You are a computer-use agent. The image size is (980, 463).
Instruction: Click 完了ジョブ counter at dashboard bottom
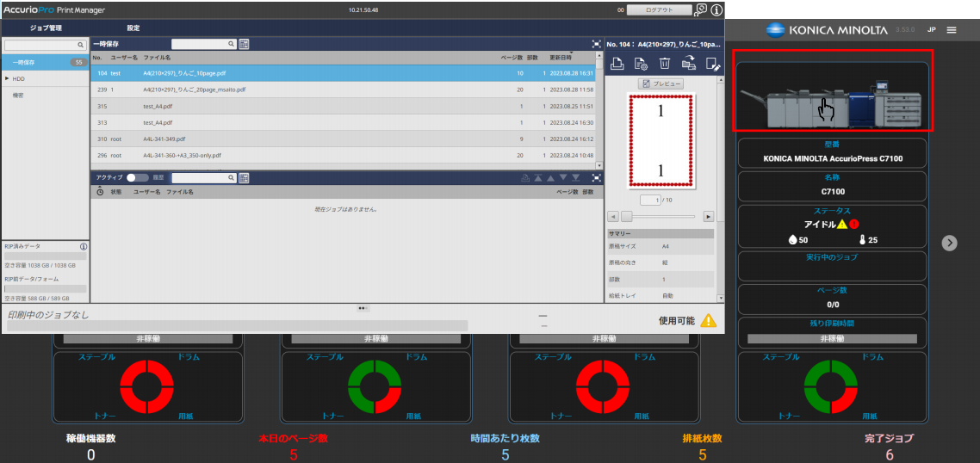pyautogui.click(x=890, y=446)
